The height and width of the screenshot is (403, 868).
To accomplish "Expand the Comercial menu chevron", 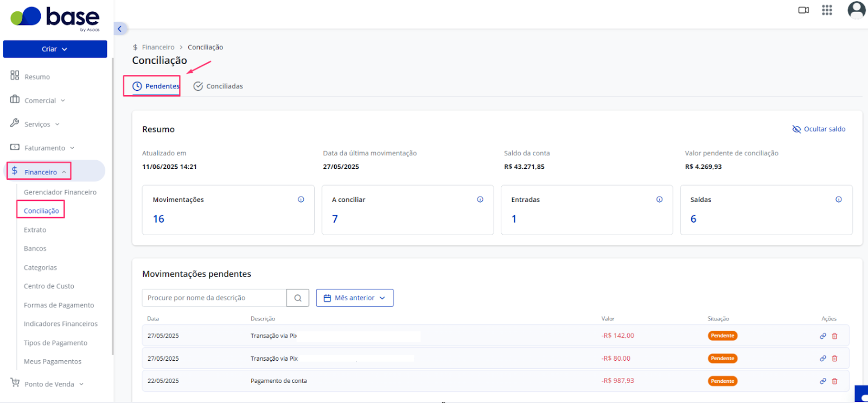I will click(63, 100).
